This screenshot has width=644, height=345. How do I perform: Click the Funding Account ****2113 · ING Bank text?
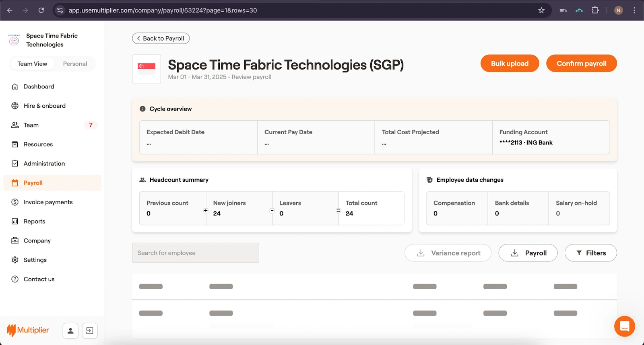[526, 143]
